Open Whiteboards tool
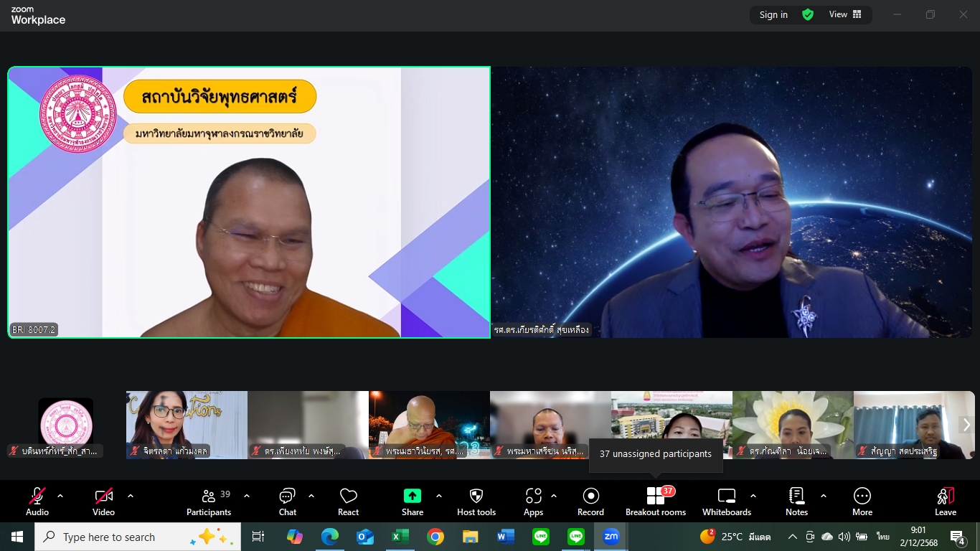The height and width of the screenshot is (551, 980). click(x=727, y=501)
